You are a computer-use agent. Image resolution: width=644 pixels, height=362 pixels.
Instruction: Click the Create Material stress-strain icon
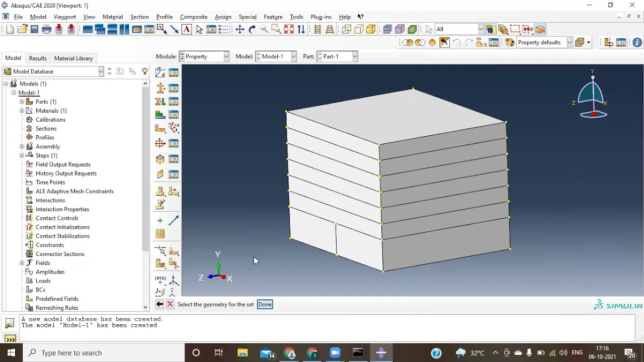point(160,73)
